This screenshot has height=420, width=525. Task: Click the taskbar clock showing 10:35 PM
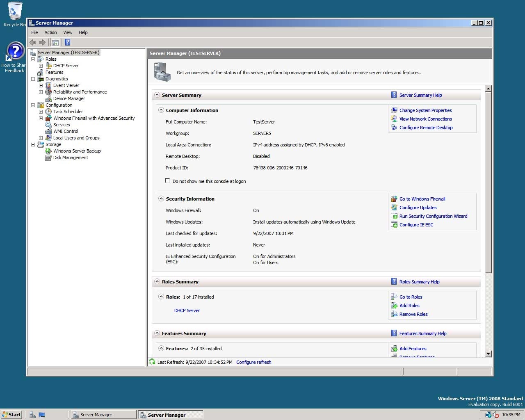[x=511, y=415]
